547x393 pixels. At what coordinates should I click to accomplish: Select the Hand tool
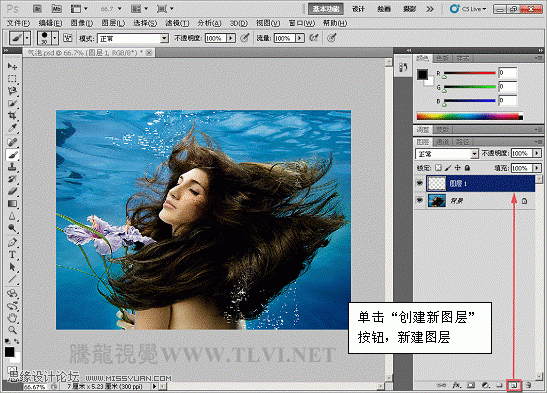12,318
